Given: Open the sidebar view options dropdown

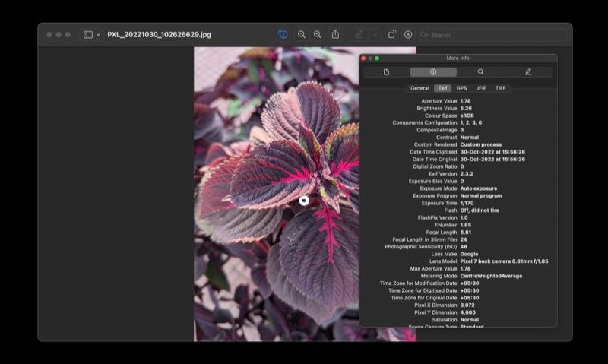Looking at the screenshot, I should 99,35.
